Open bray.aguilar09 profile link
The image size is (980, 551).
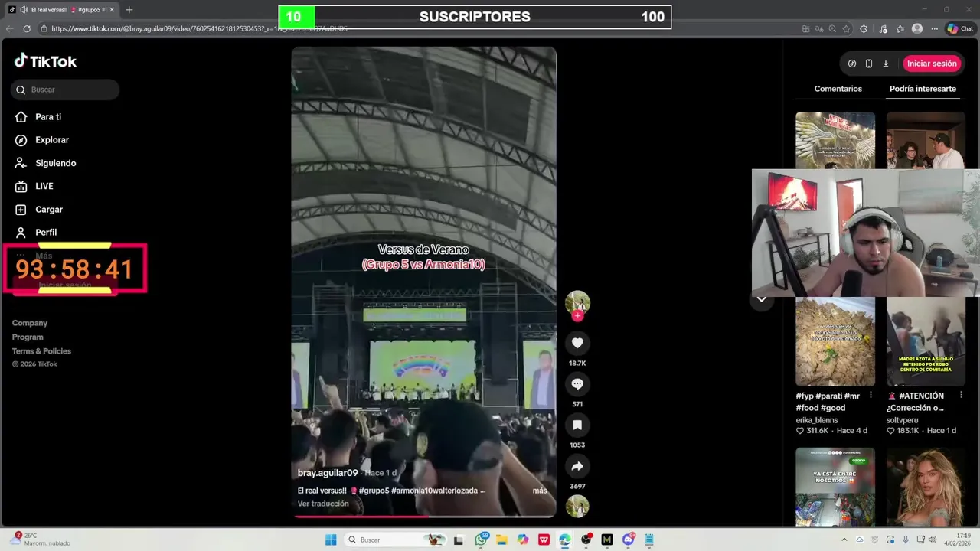(328, 473)
